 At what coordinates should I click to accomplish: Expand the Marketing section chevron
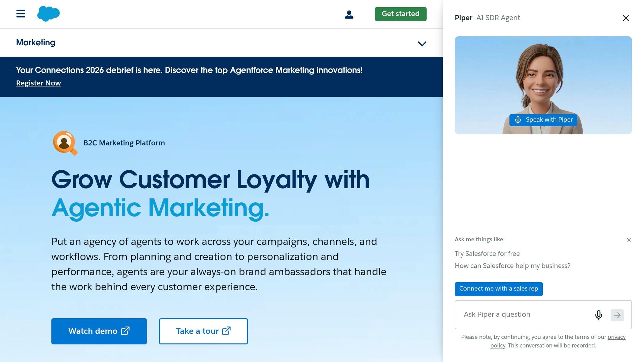[x=422, y=44]
